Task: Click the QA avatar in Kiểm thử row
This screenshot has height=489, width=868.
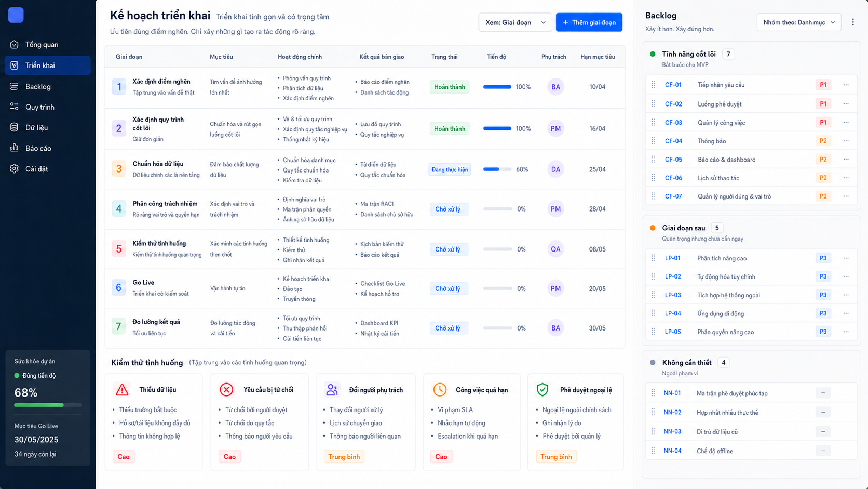Action: point(555,249)
